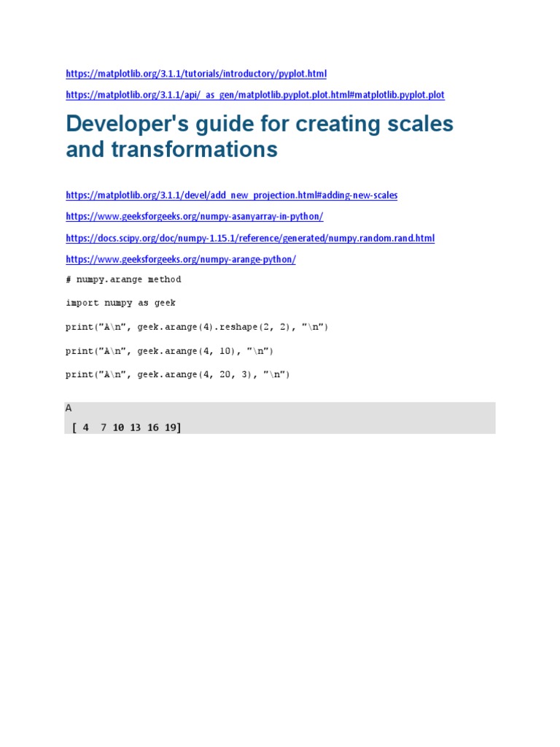Click the number 19 in the output array
560x747 pixels.
tap(171, 427)
